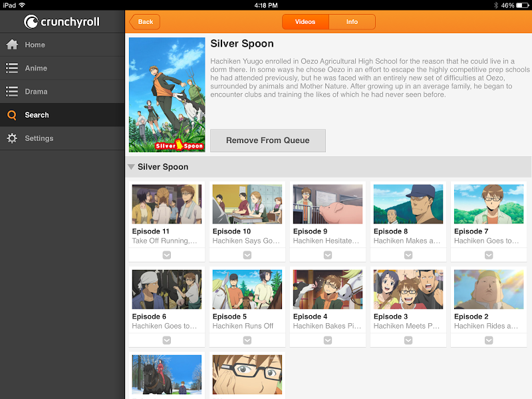Open Episode 9 options dropdown arrow

point(328,255)
